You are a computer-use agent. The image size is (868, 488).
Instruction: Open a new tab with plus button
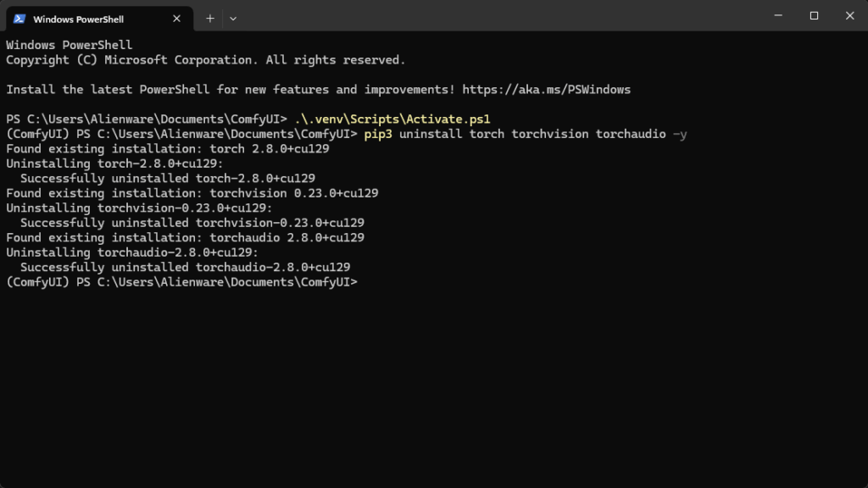tap(210, 18)
